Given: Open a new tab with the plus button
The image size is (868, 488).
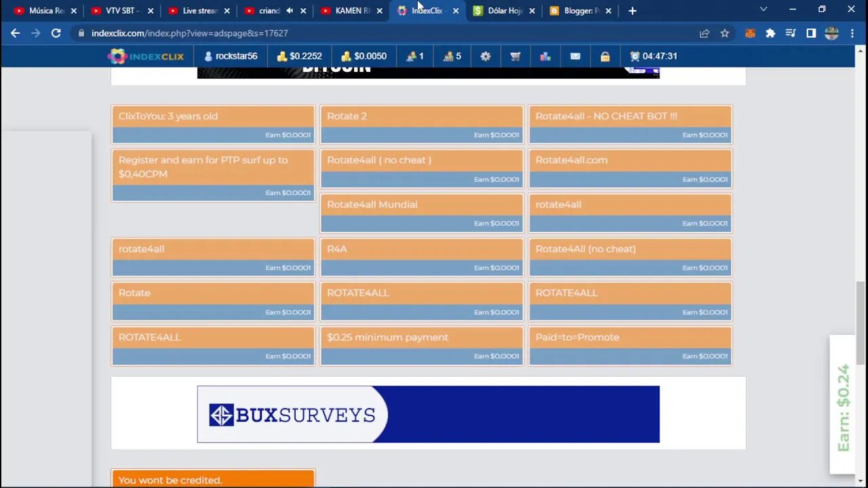Looking at the screenshot, I should point(632,11).
